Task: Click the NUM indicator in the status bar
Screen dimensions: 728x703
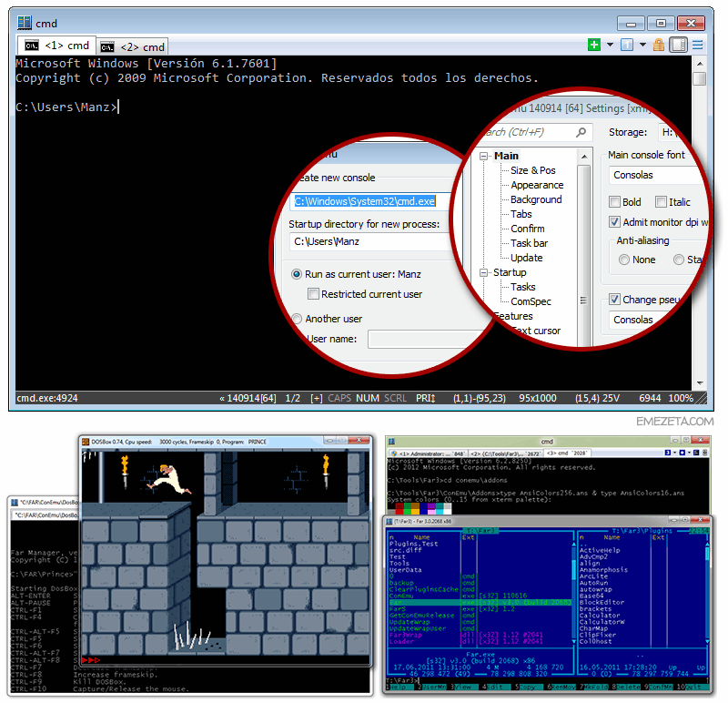Action: (368, 398)
